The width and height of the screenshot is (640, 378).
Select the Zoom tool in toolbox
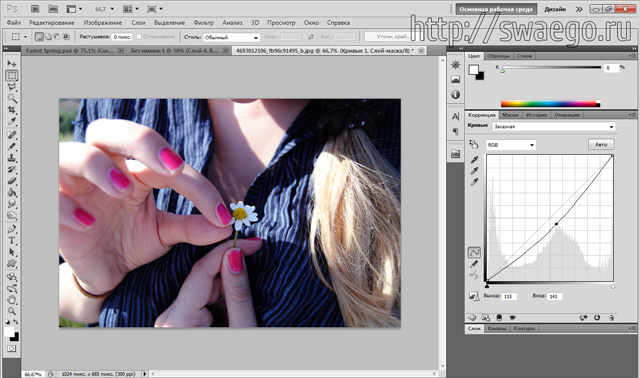(12, 311)
